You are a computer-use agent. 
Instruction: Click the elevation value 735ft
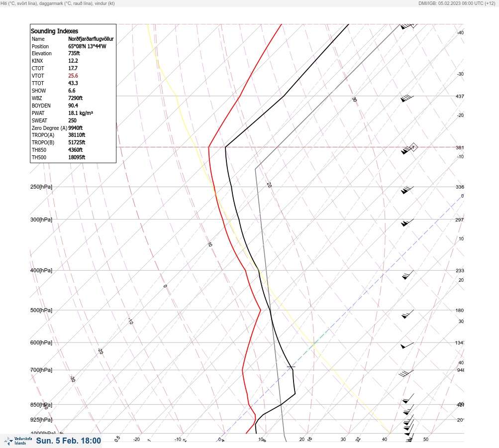click(74, 53)
